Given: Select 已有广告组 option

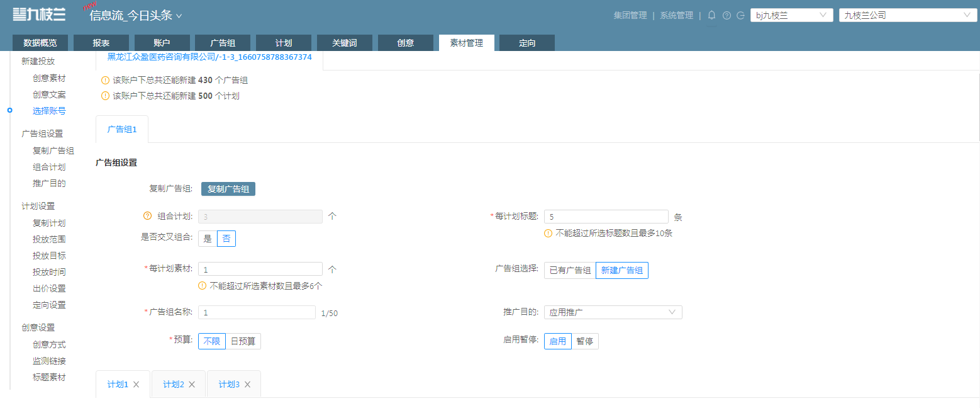Looking at the screenshot, I should pyautogui.click(x=570, y=270).
